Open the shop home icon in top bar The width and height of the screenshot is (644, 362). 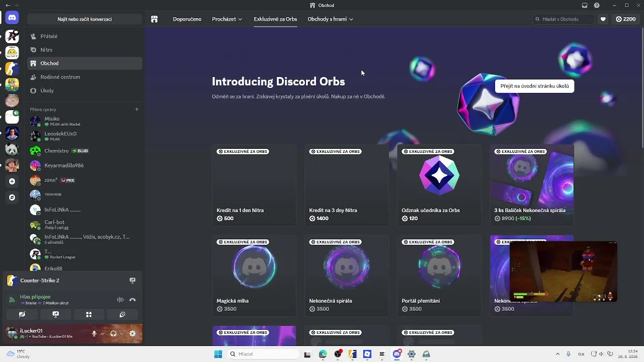[x=154, y=19]
